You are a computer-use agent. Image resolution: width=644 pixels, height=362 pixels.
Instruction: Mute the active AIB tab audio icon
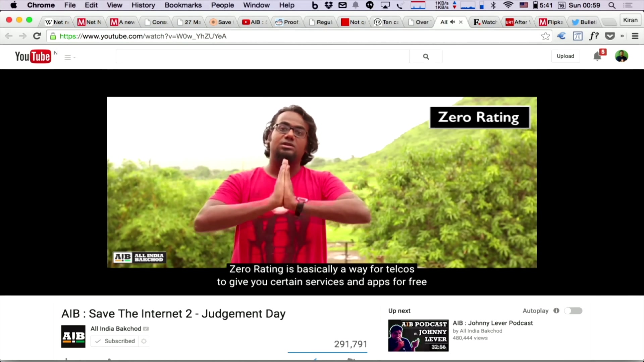click(x=452, y=22)
